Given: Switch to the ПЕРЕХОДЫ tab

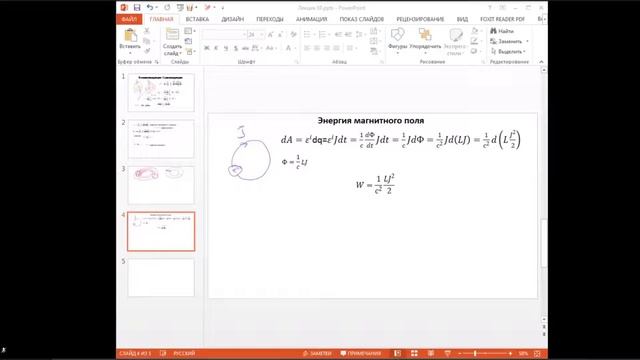Looking at the screenshot, I should pyautogui.click(x=270, y=19).
